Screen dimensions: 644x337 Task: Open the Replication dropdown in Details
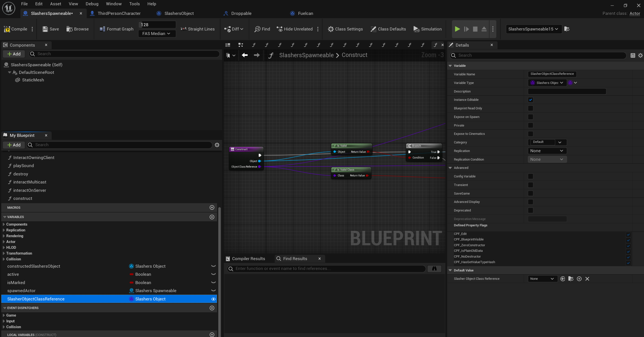547,151
